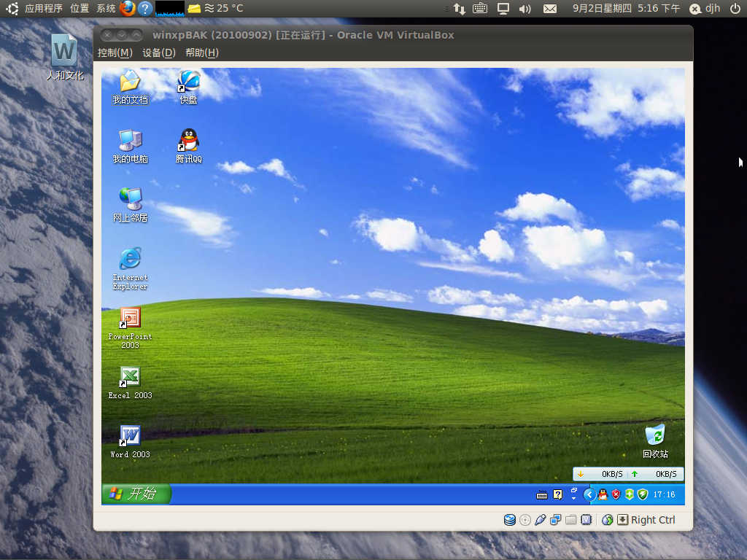
Task: Open the 设备(D) menu in VirtualBox
Action: click(158, 52)
